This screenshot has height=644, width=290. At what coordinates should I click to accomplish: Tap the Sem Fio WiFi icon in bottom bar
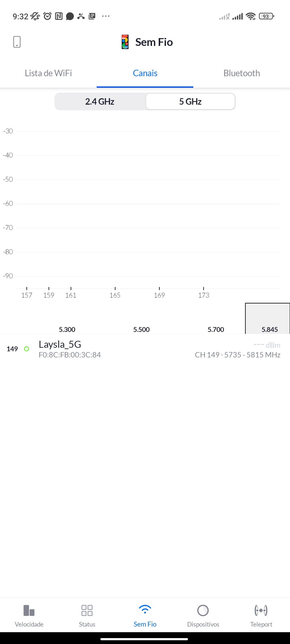[145, 610]
